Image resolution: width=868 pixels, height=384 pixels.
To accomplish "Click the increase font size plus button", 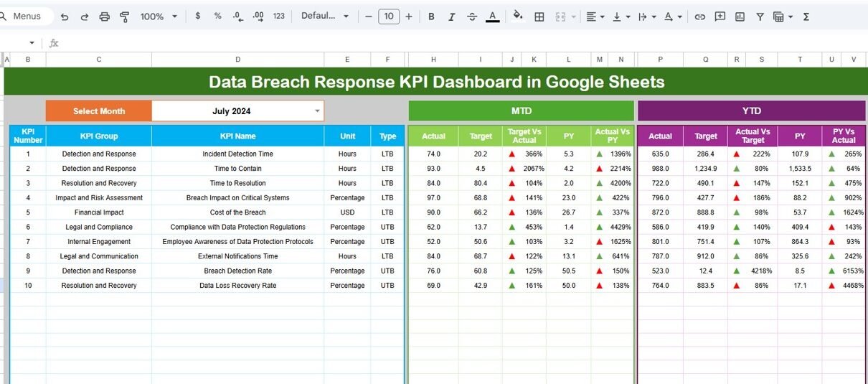I will (409, 17).
